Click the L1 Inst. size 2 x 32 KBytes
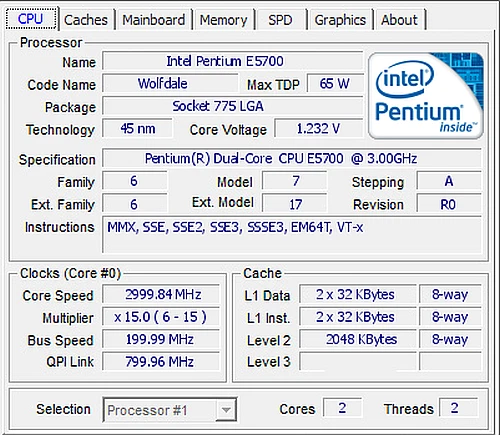Viewport: 500px width, 435px height. 358,317
